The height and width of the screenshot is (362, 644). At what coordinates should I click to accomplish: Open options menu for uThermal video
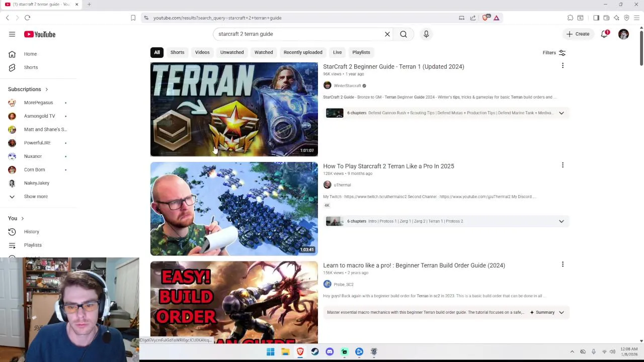tap(562, 165)
